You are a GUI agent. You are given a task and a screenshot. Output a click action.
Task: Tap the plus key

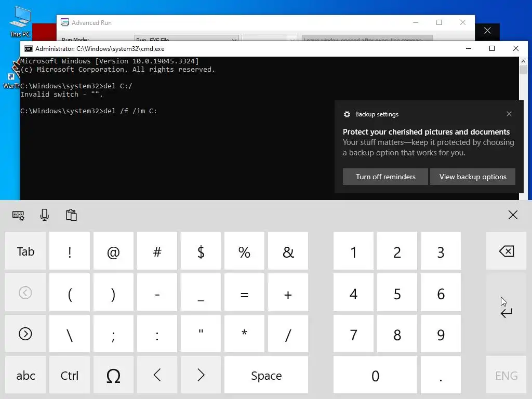pyautogui.click(x=288, y=292)
